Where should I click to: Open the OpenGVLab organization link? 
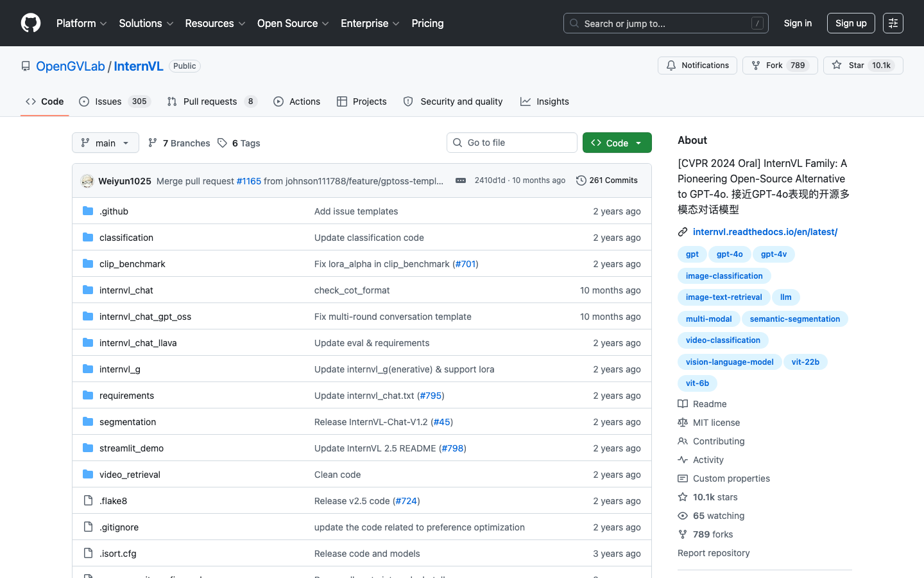click(71, 66)
